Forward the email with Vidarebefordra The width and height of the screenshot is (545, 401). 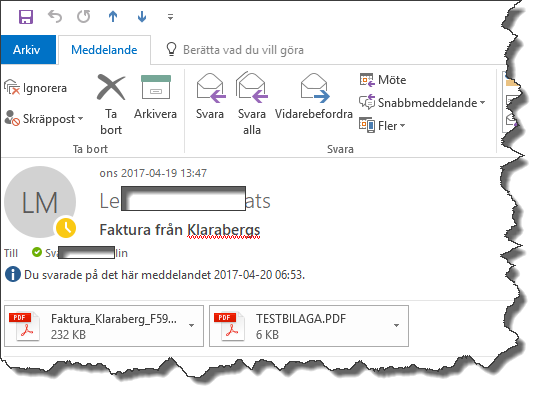point(314,97)
